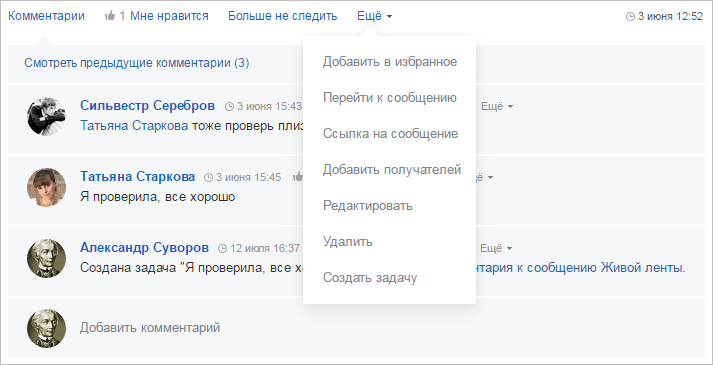
Task: Click the comment timestamp 3 июня 15:45
Action: (248, 177)
